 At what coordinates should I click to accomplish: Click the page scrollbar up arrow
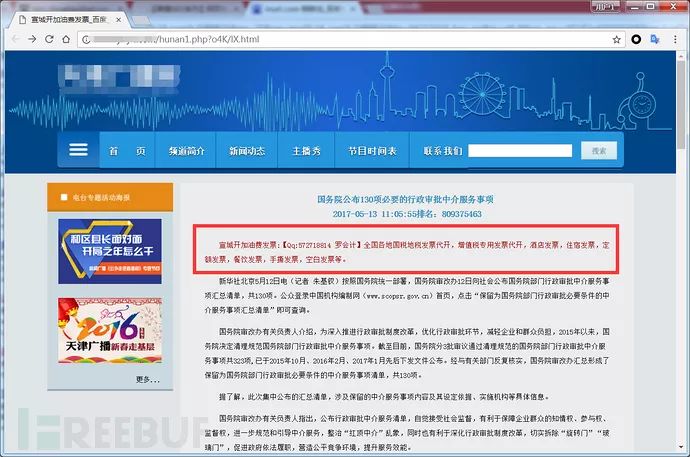click(681, 55)
